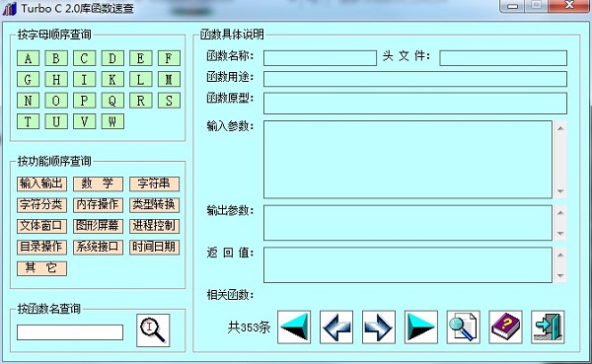The width and height of the screenshot is (592, 364).
Task: Select the R letter button
Action: pyautogui.click(x=141, y=101)
